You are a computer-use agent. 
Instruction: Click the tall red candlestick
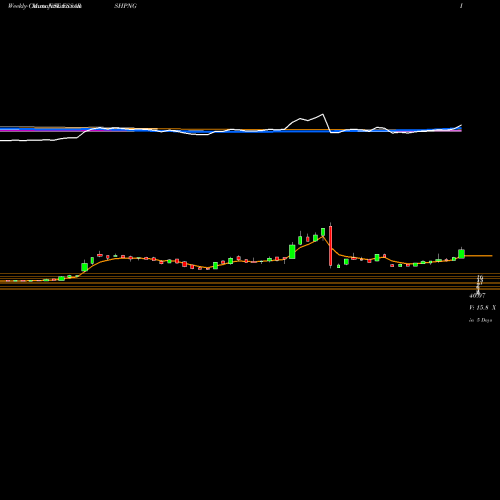tap(330, 245)
